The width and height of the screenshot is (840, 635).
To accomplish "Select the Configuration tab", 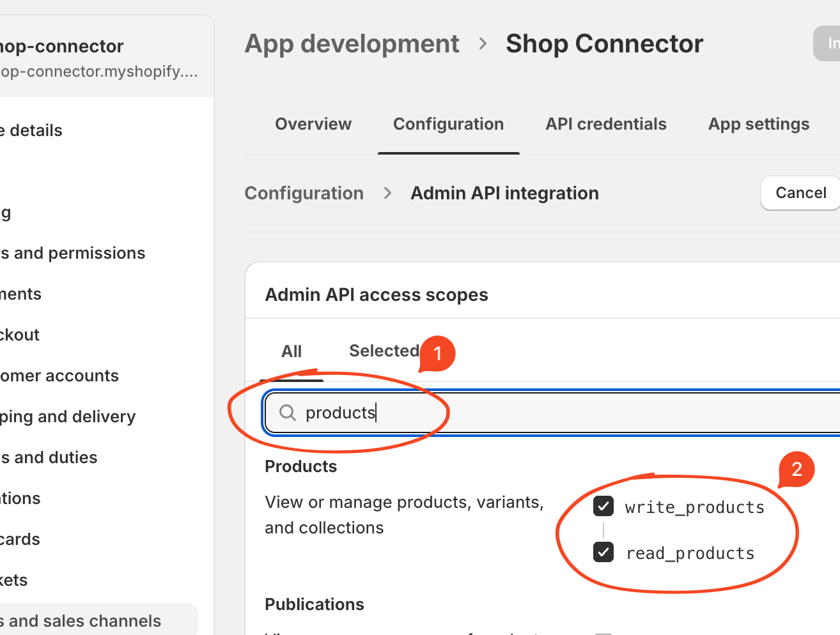I will (x=448, y=124).
